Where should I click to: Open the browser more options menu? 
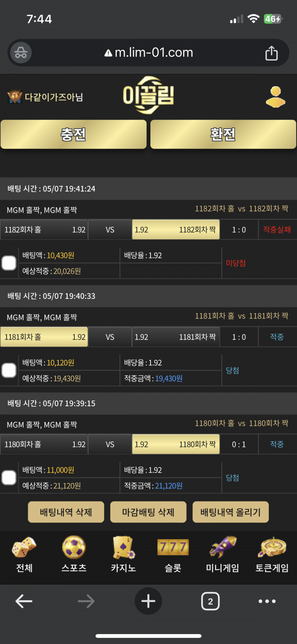tap(267, 601)
